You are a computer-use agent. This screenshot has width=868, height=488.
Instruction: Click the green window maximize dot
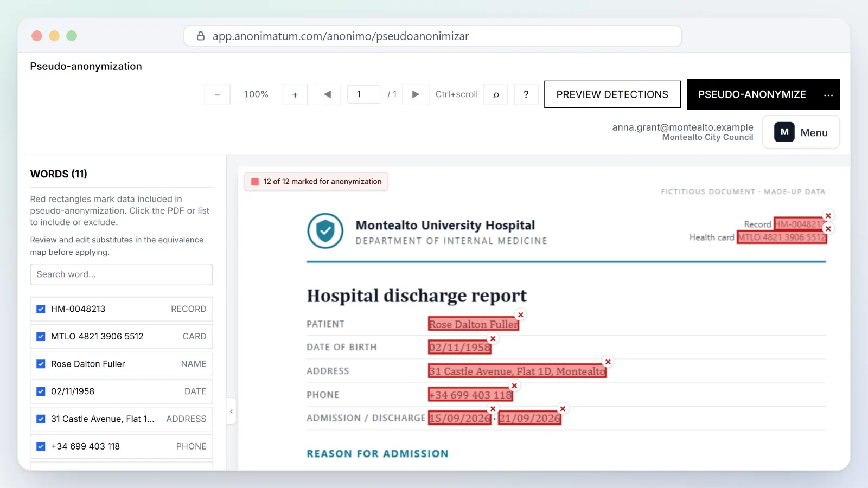(72, 36)
